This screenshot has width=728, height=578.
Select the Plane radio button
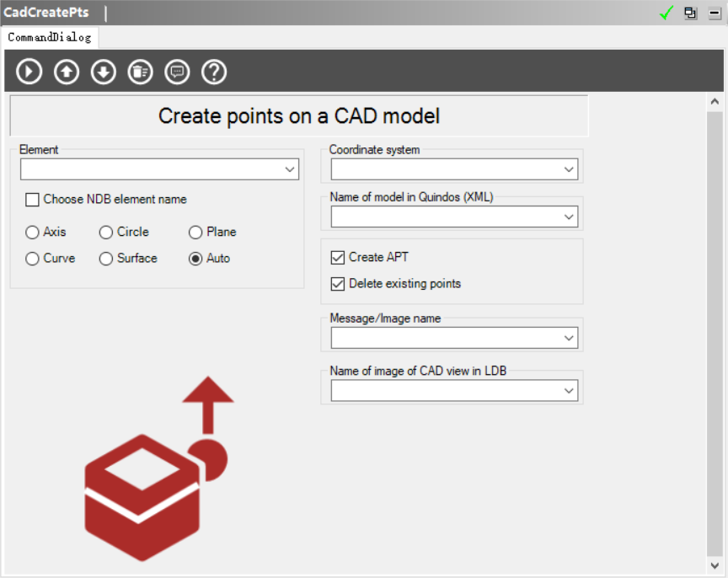click(195, 232)
